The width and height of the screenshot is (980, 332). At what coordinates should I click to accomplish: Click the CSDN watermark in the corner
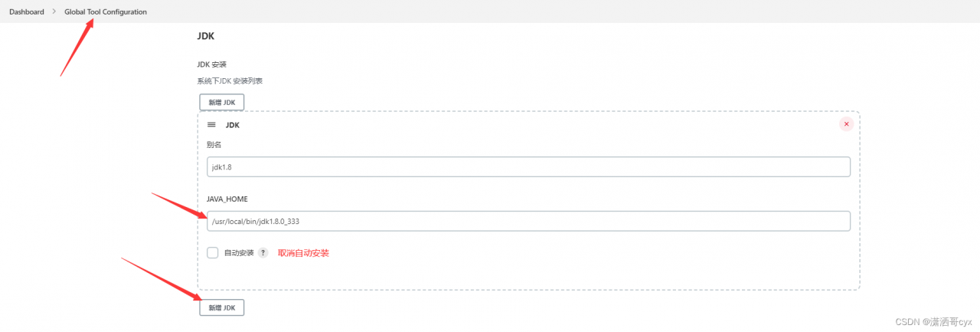coord(933,322)
